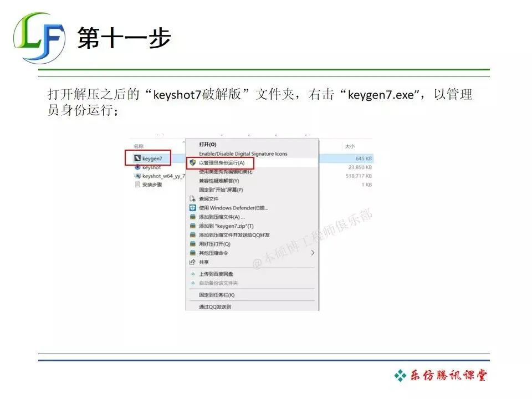Expand the 其他压缩命令 submenu arrow
Image resolution: width=532 pixels, height=399 pixels.
[313, 253]
